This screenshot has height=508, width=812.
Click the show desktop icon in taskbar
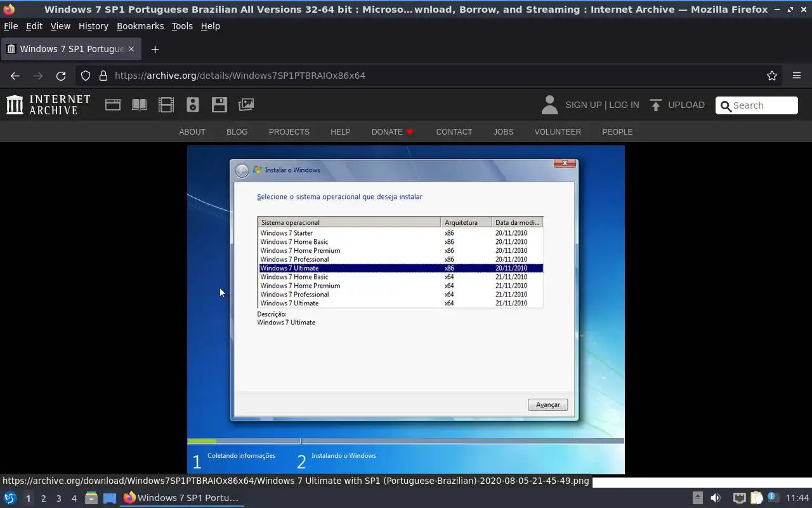tap(110, 498)
